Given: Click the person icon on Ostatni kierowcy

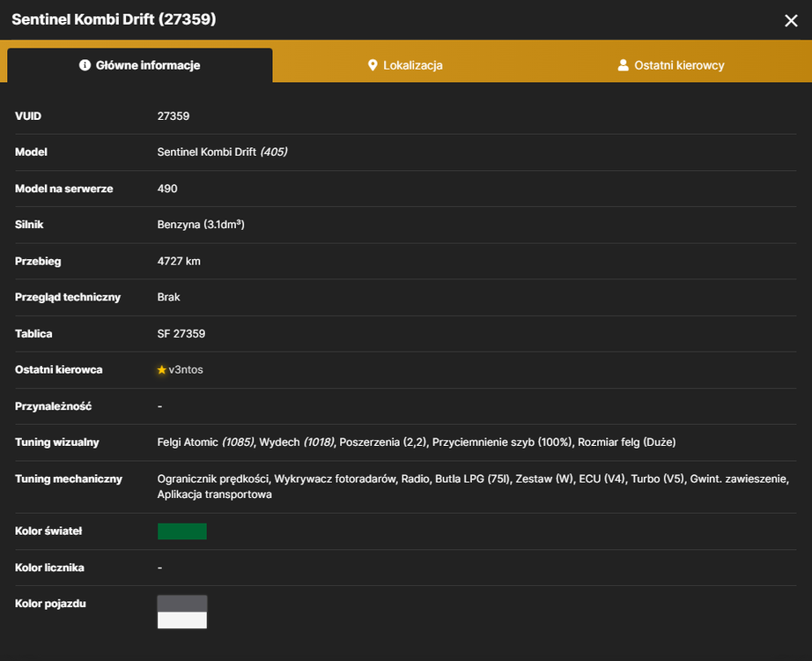Looking at the screenshot, I should [623, 65].
